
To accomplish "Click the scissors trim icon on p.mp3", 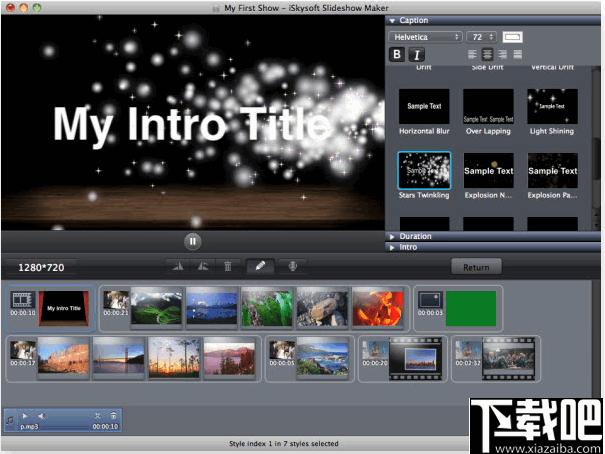I will pyautogui.click(x=97, y=416).
